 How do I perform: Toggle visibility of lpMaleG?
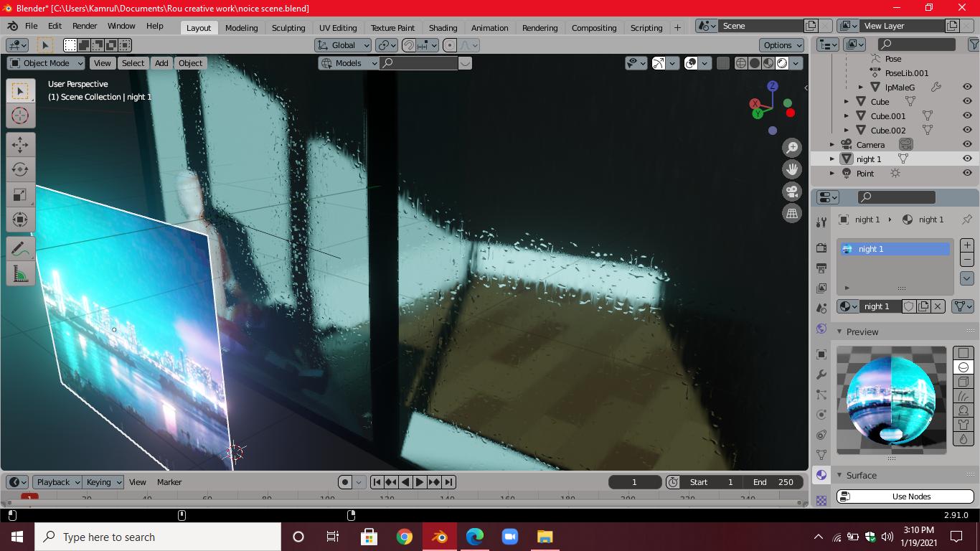coord(967,88)
